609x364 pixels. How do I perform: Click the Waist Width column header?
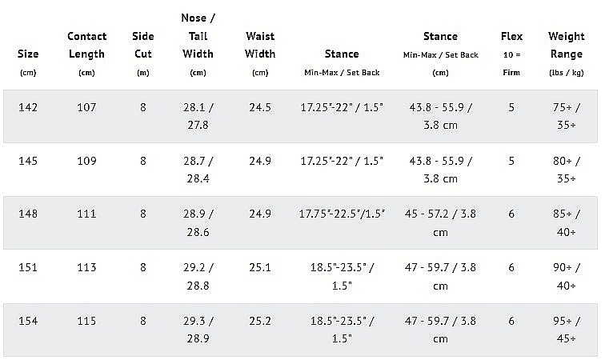tap(259, 46)
